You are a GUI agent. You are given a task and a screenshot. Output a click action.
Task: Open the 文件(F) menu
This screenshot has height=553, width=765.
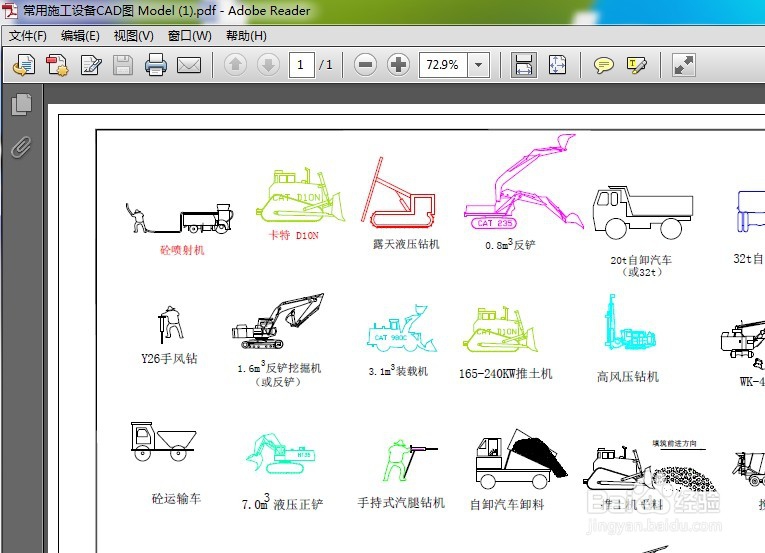click(28, 36)
